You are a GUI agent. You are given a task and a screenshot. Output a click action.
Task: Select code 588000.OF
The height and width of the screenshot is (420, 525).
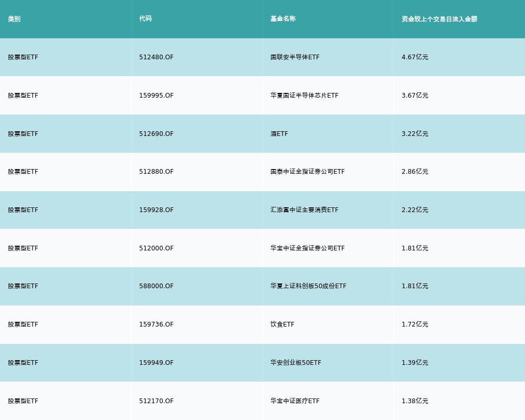pyautogui.click(x=156, y=286)
